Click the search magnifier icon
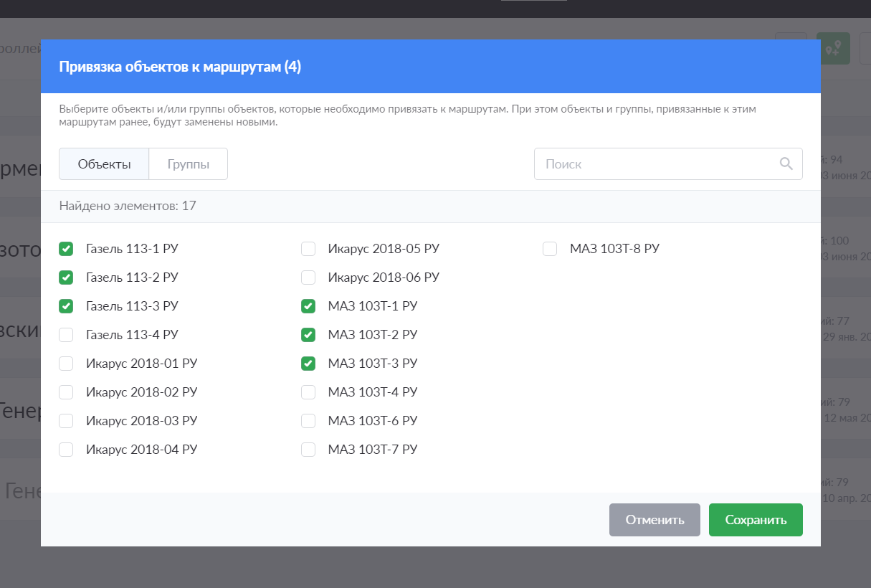This screenshot has width=871, height=588. [786, 163]
